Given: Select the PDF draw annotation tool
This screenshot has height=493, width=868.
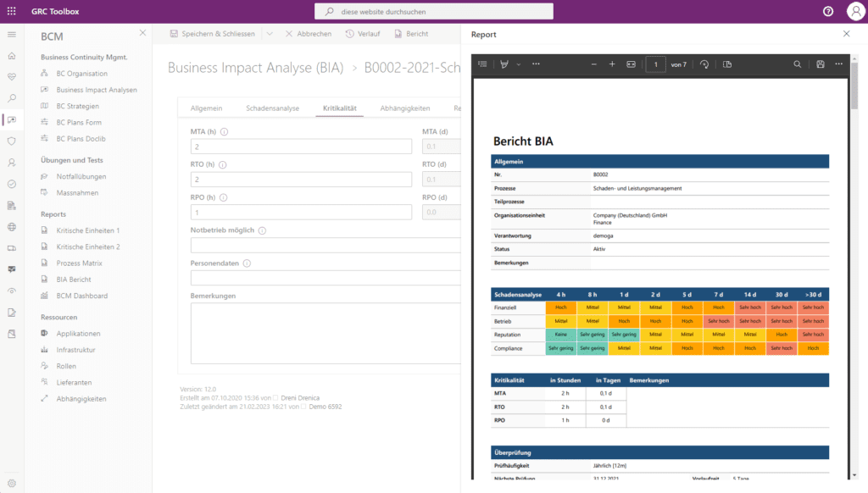Looking at the screenshot, I should pyautogui.click(x=504, y=64).
